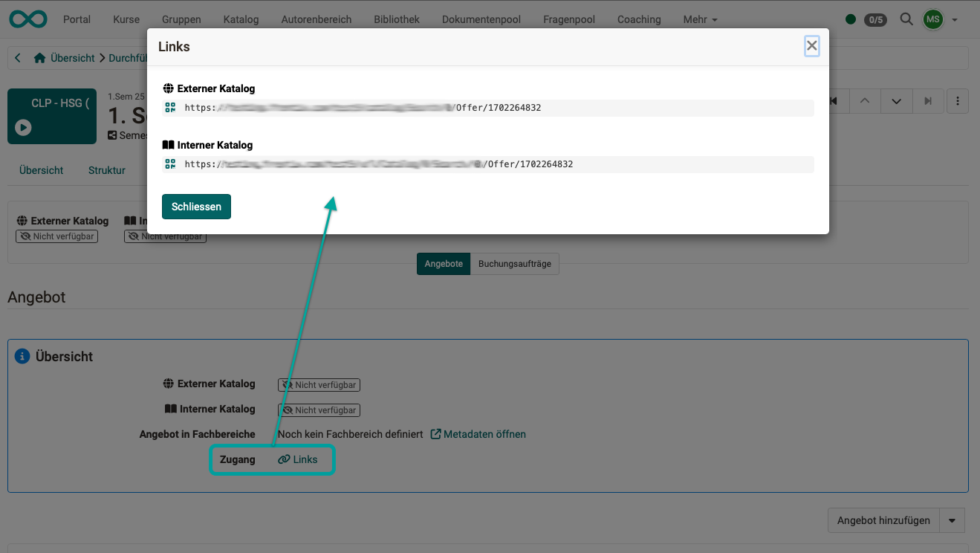This screenshot has width=980, height=553.
Task: Open the Angebot hinzufügen dropdown arrow
Action: tap(952, 520)
